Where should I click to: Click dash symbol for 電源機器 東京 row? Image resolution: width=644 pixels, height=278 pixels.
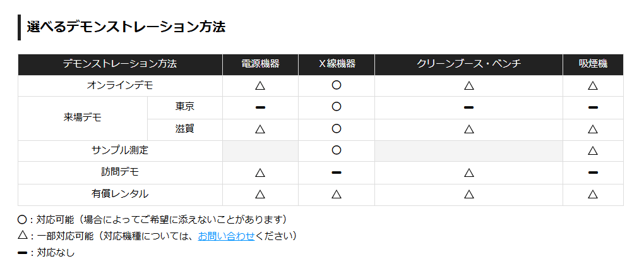point(260,107)
